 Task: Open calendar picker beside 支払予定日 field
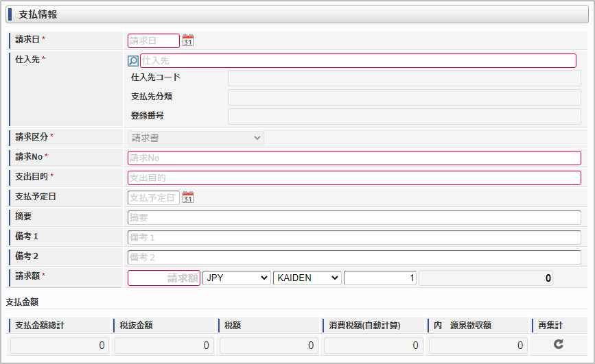click(188, 197)
